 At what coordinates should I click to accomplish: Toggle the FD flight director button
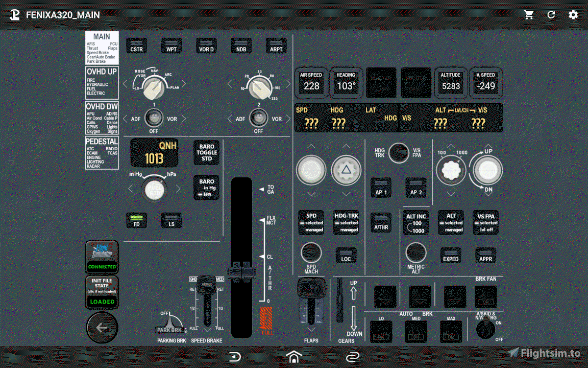pyautogui.click(x=136, y=220)
